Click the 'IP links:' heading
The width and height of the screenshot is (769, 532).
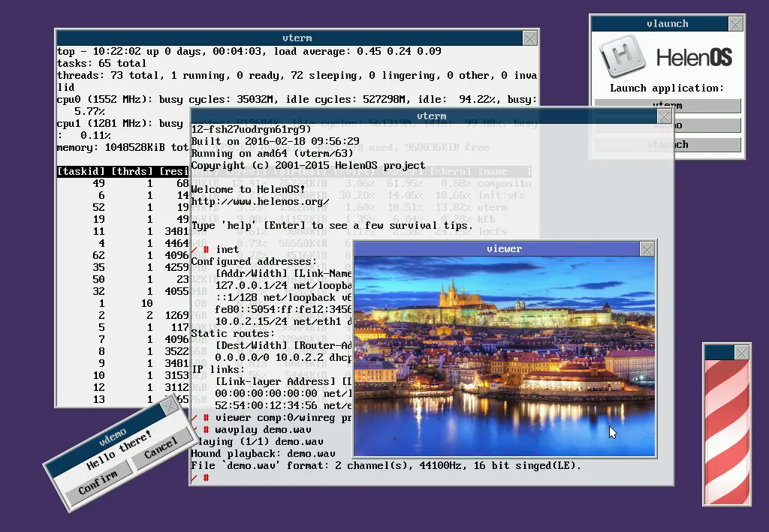click(x=219, y=369)
